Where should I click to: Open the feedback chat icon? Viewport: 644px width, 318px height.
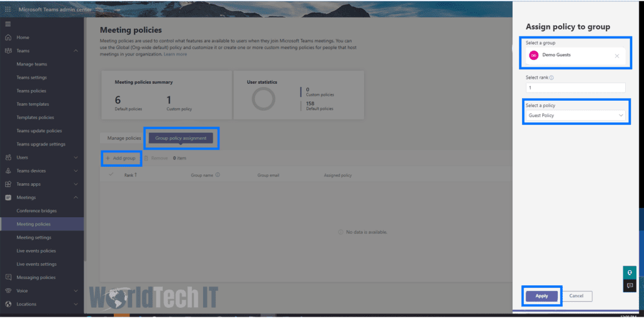[630, 285]
